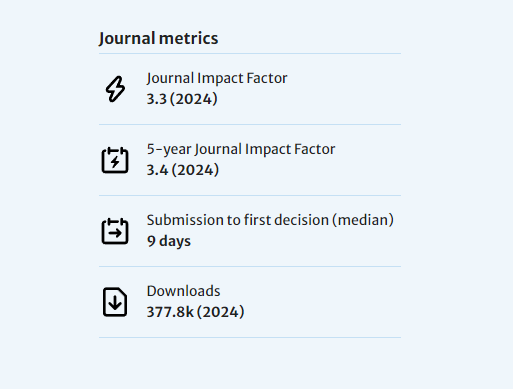
Task: Click the 3.3 impact factor value
Action: pos(157,99)
